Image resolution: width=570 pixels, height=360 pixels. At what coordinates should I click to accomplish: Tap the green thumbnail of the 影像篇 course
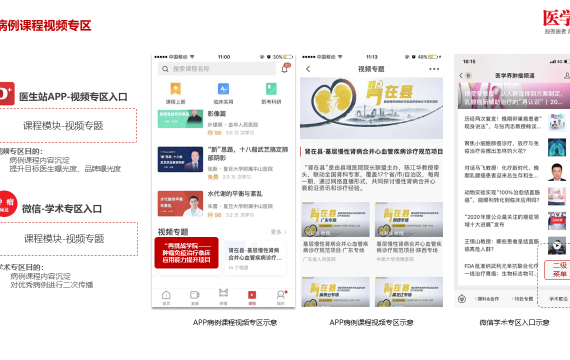point(180,119)
